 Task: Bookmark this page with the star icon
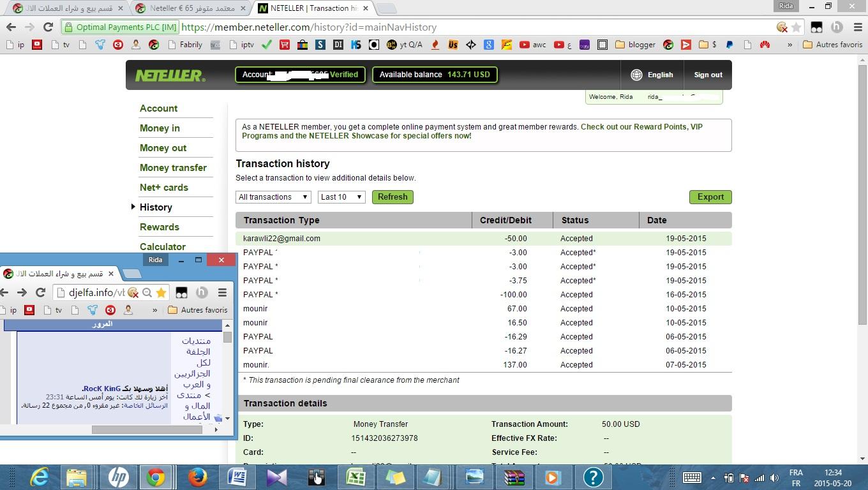[x=797, y=27]
